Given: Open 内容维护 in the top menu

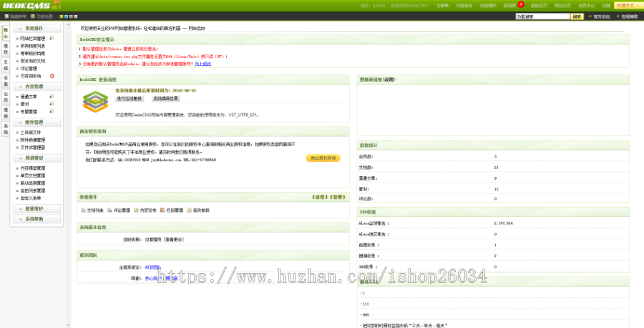Looking at the screenshot, I should pos(487,5).
